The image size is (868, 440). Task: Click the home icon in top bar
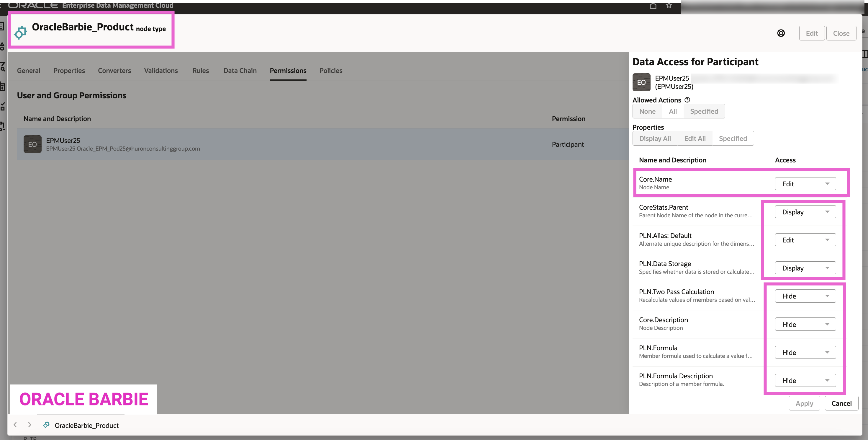(653, 6)
